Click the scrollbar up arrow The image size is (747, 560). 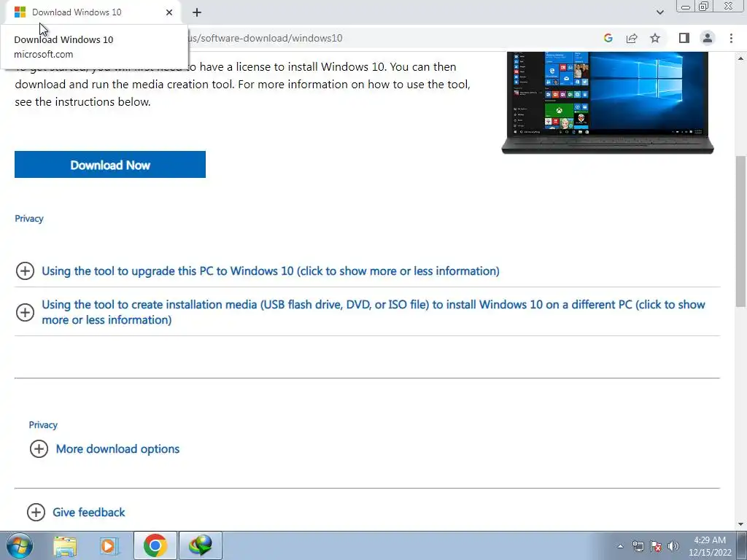tap(741, 58)
